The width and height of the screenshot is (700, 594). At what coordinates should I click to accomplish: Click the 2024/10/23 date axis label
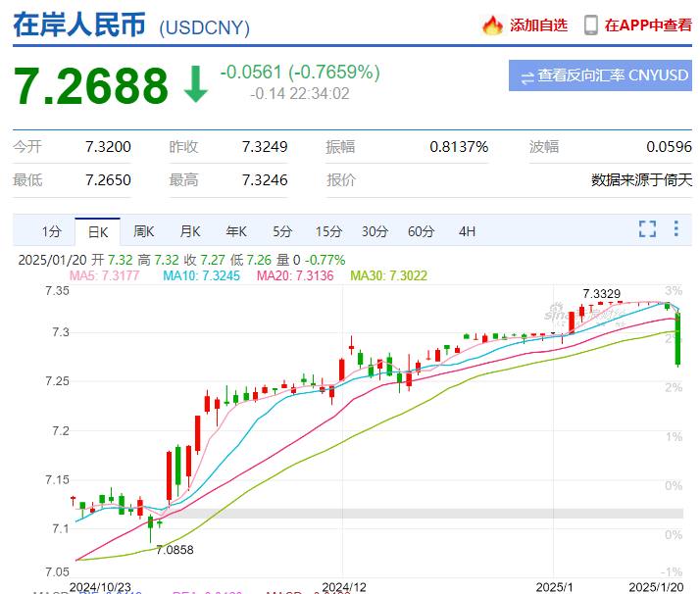coord(100,587)
